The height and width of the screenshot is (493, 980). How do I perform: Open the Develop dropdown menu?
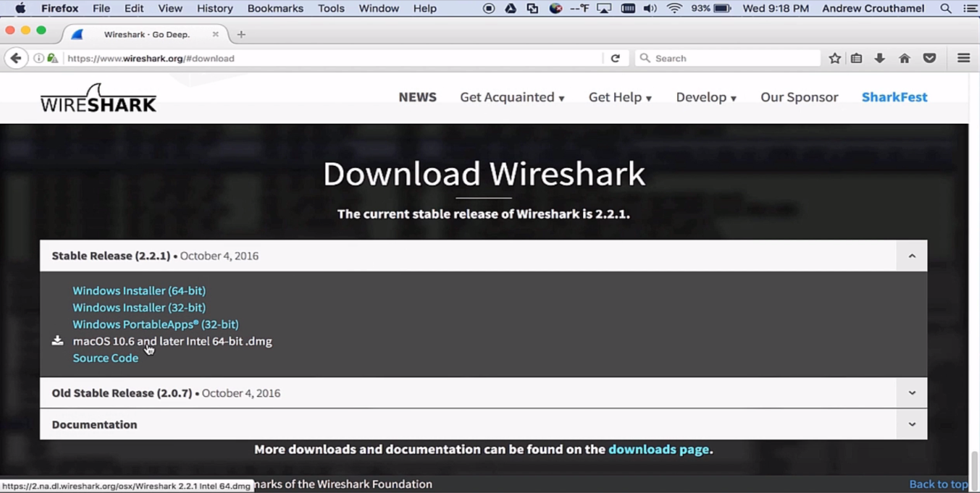coord(705,98)
